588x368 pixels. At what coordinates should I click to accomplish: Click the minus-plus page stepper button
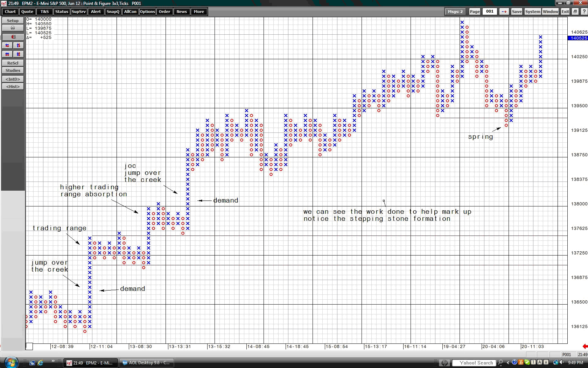(x=504, y=12)
